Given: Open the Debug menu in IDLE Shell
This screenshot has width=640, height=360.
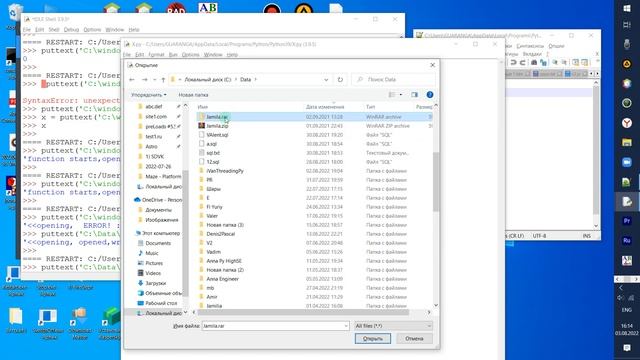Looking at the screenshot, I should click(71, 30).
